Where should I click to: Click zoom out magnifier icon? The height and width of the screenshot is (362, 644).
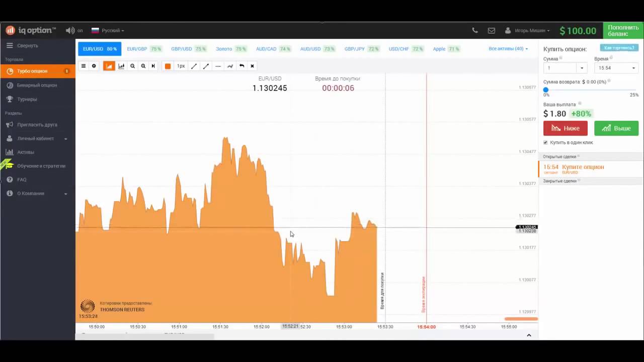click(x=132, y=66)
